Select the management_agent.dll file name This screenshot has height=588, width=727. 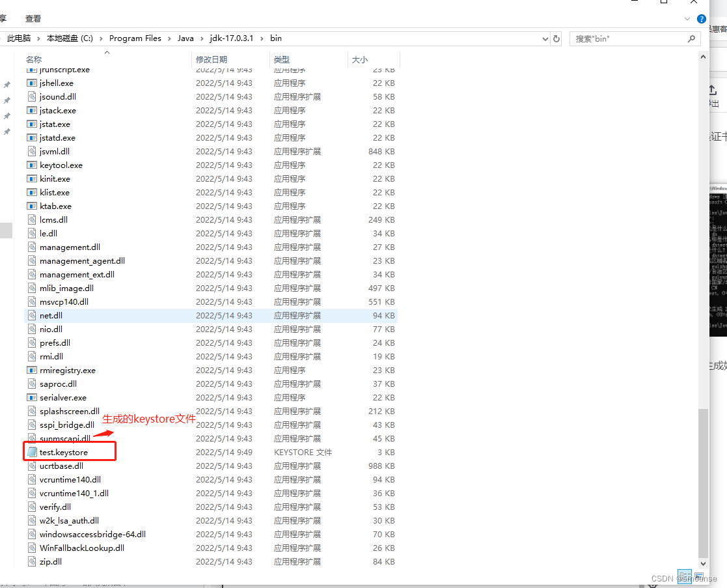click(82, 261)
